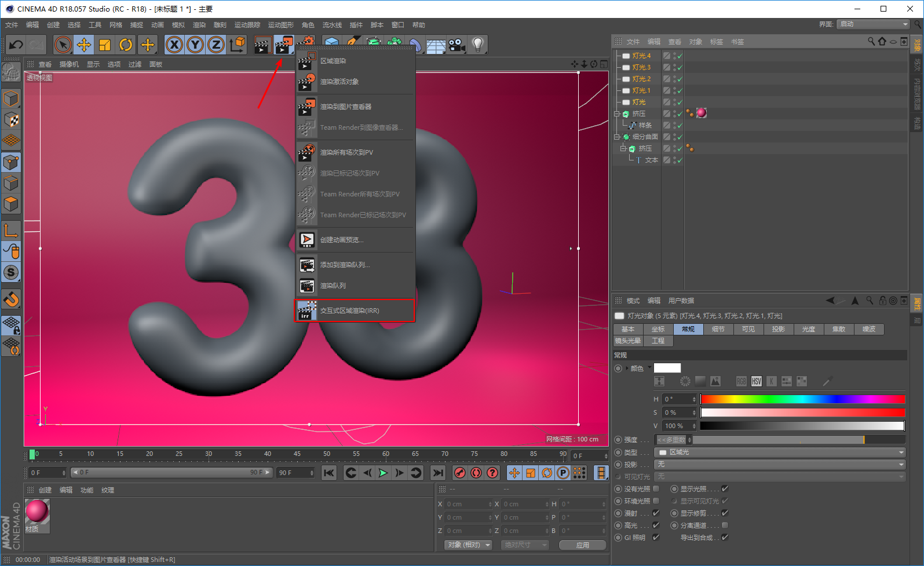
Task: Toggle the 环境光照 checkbox
Action: coord(656,501)
